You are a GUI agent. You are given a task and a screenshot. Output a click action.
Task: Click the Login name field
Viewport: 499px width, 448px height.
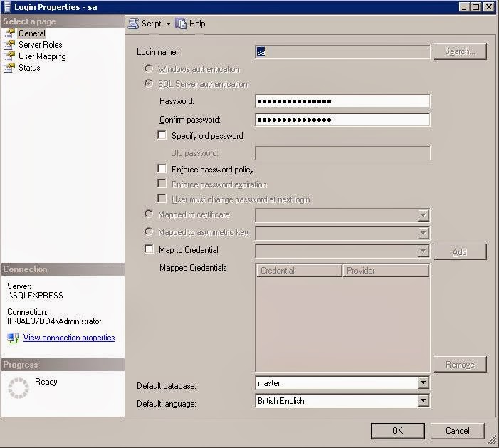point(342,52)
